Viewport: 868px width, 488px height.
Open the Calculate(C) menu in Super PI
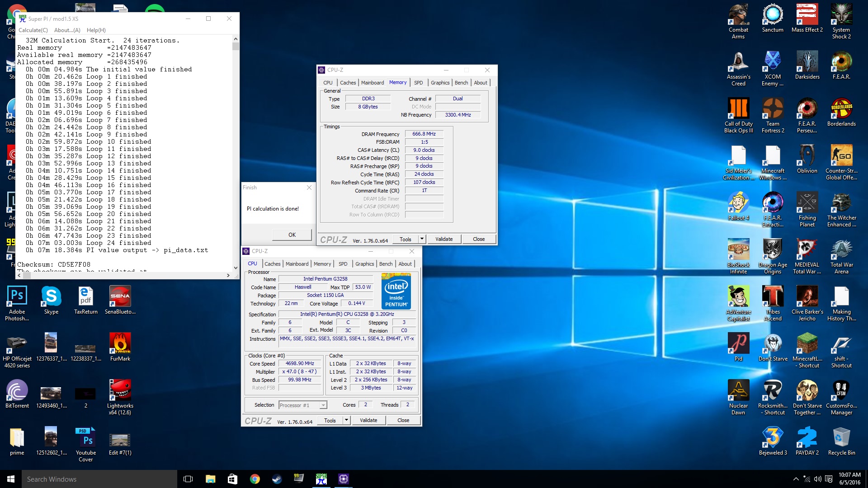click(33, 30)
